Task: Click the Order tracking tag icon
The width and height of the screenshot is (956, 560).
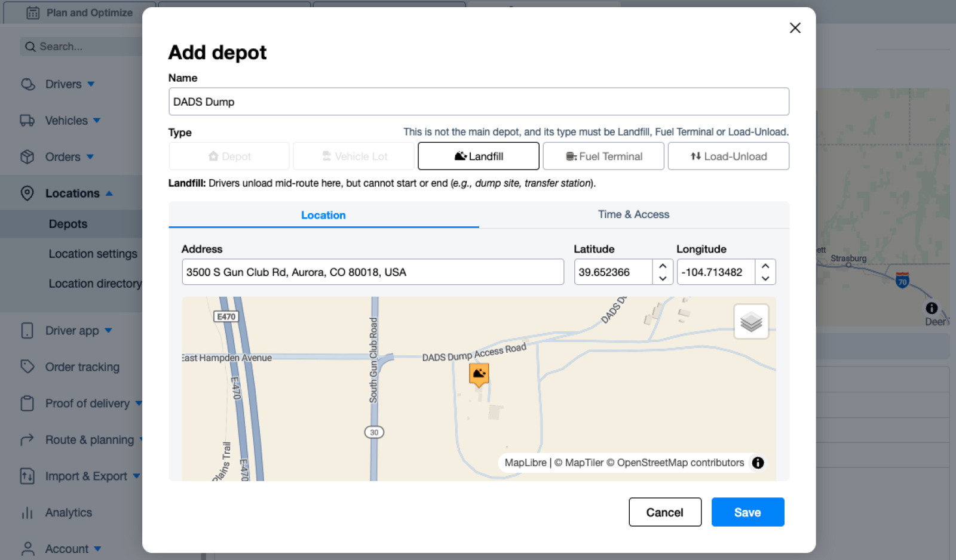Action: click(27, 367)
